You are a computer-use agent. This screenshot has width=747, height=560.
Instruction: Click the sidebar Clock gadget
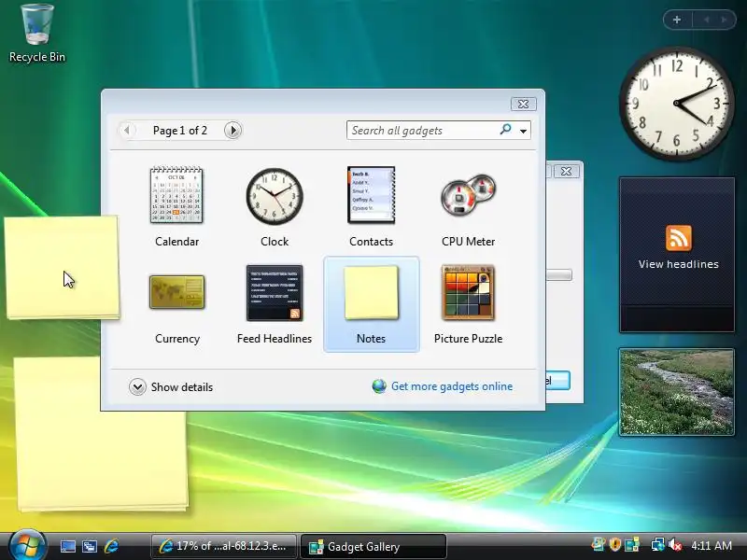pyautogui.click(x=676, y=104)
